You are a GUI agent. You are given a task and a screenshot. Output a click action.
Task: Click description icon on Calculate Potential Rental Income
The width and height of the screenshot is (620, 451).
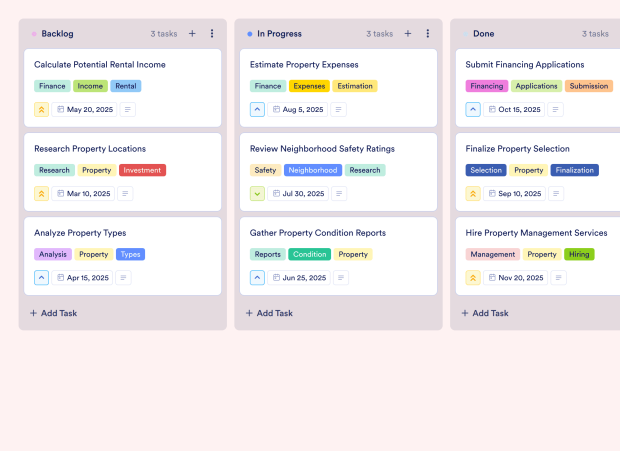pyautogui.click(x=127, y=110)
